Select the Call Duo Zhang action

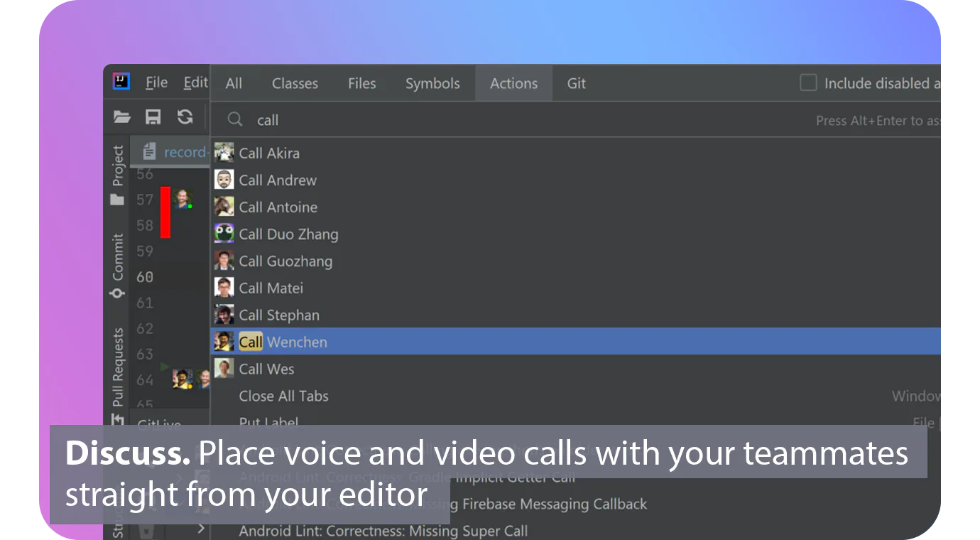tap(576, 234)
